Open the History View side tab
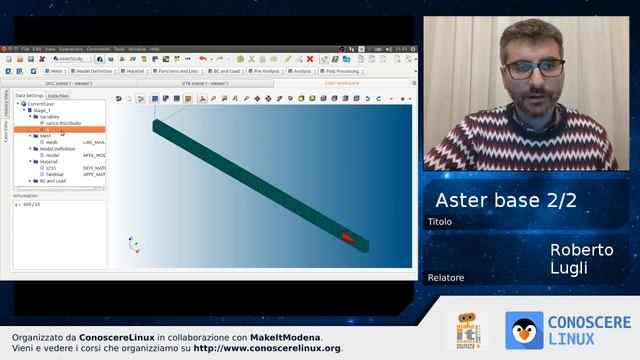 tap(6, 103)
